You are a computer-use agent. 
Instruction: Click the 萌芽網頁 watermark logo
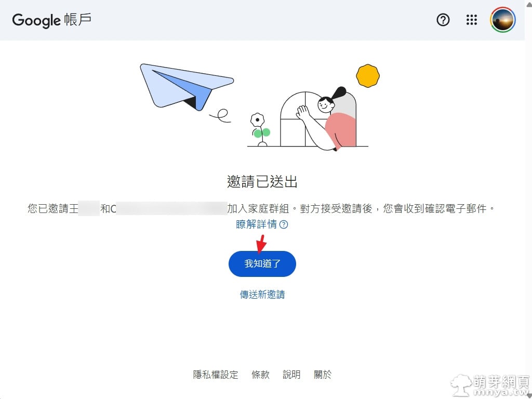490,385
